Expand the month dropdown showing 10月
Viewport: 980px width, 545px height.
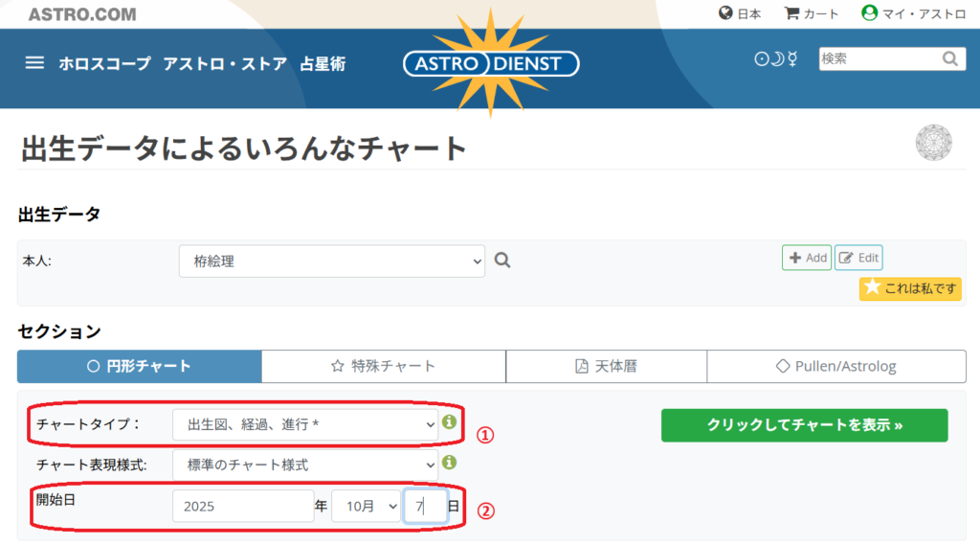[365, 506]
